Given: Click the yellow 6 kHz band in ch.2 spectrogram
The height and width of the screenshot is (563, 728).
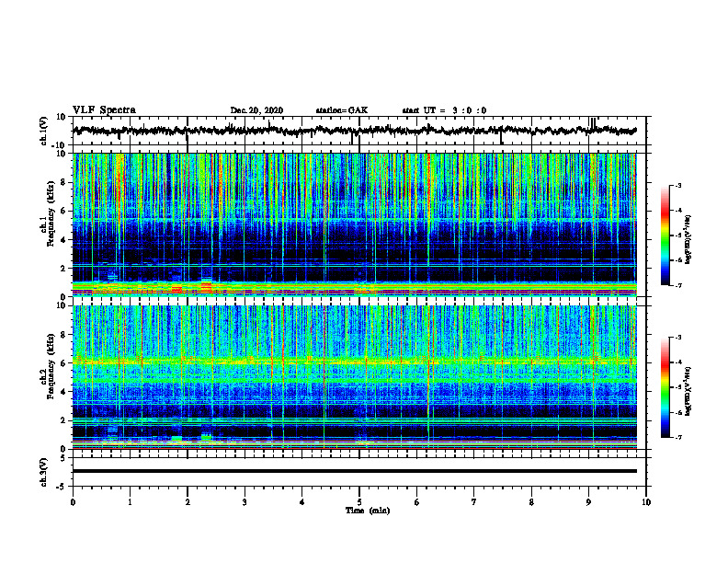Looking at the screenshot, I should point(354,362).
